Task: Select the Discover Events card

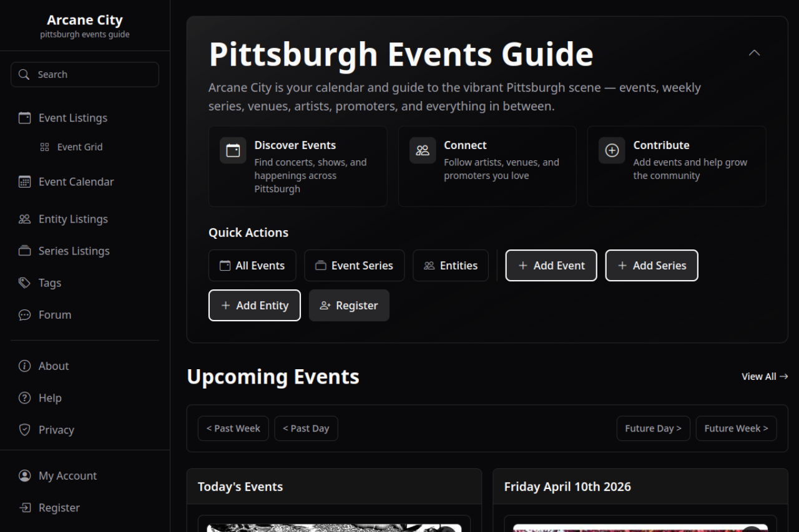Action: point(298,167)
